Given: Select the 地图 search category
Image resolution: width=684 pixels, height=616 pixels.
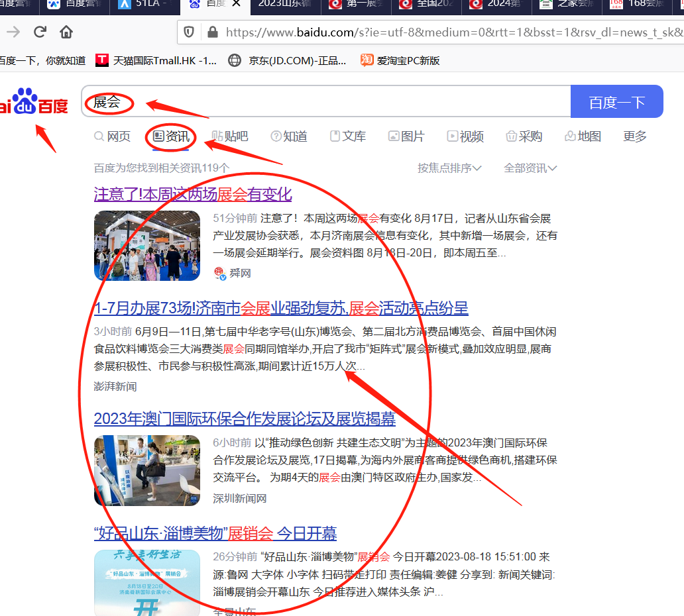Looking at the screenshot, I should (583, 136).
